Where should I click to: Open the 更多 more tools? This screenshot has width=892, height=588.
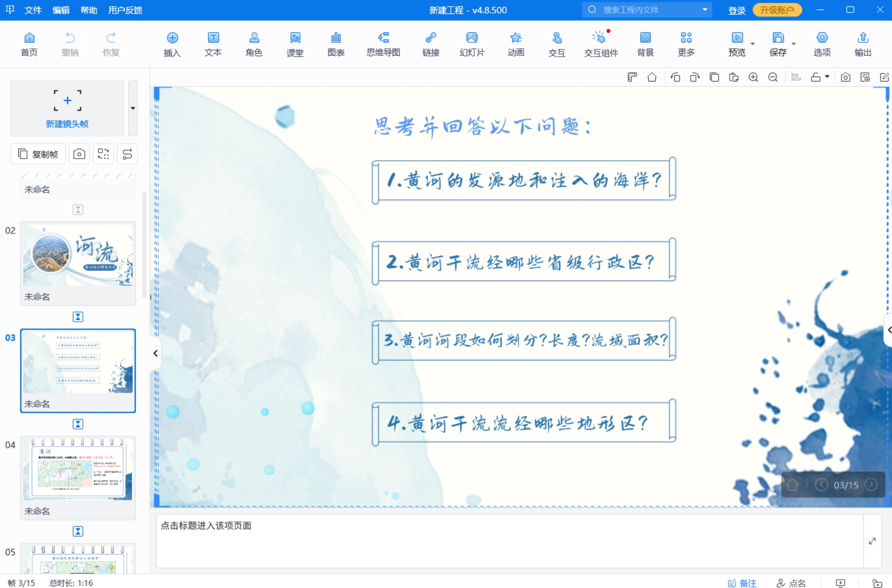pyautogui.click(x=686, y=44)
